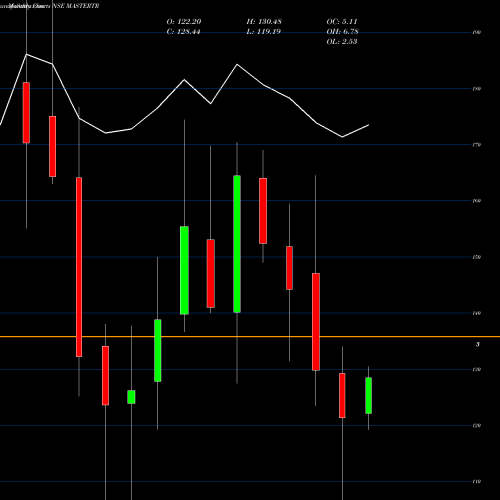The width and height of the screenshot is (500, 500).
Task: Click the tallest green candlestick body
Action: [x=237, y=244]
